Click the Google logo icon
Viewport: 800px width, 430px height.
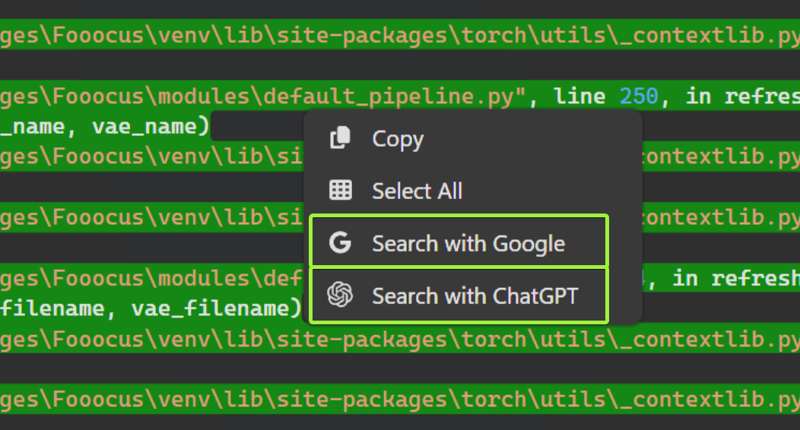[341, 243]
